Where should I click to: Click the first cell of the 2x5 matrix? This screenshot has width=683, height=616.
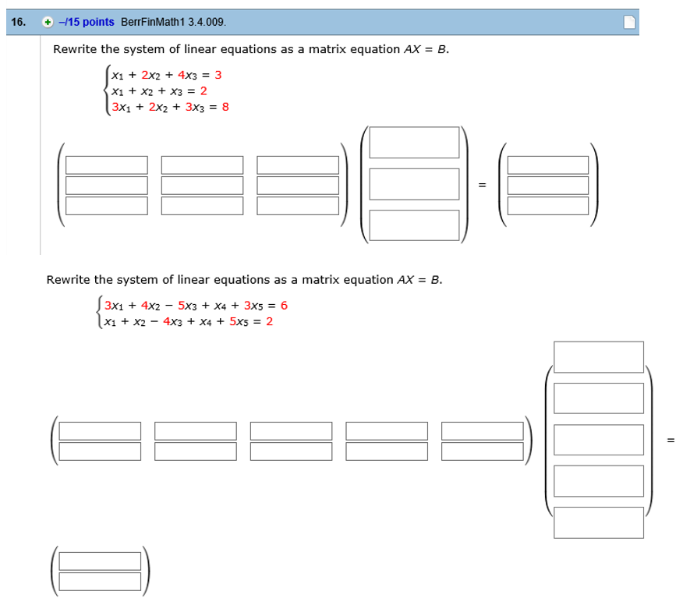coord(98,430)
